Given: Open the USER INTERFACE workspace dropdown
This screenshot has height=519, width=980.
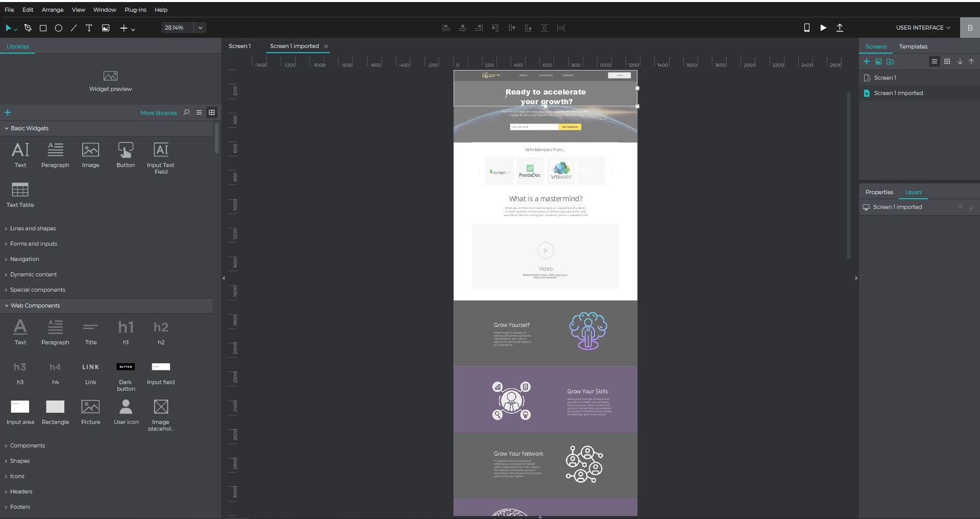Looking at the screenshot, I should tap(923, 28).
